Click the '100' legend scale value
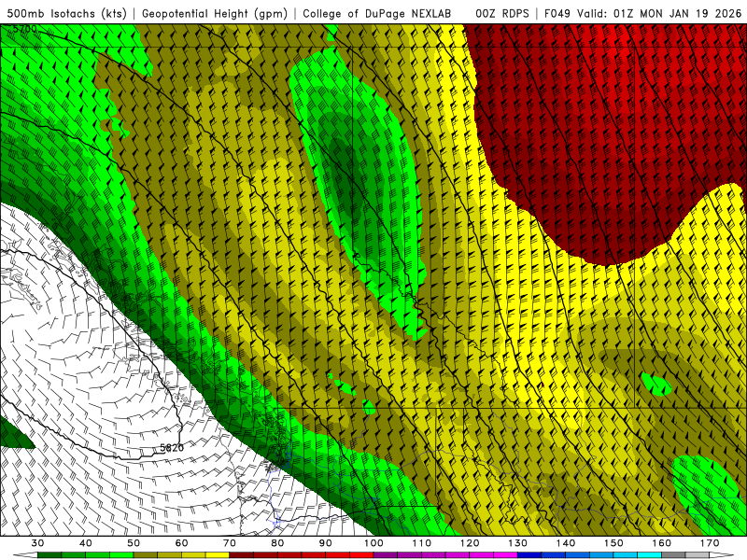 (x=373, y=543)
